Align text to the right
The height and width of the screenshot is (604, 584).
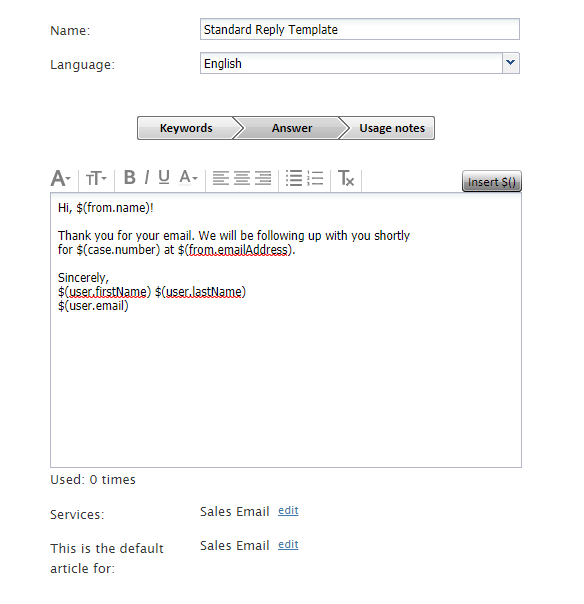tap(263, 178)
